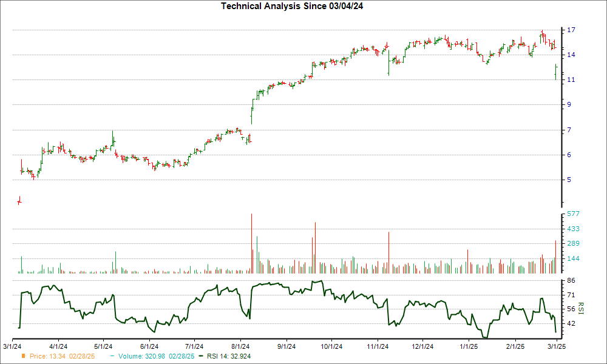The image size is (607, 364).
Task: Click the 11/1/24 date axis label
Action: (378, 346)
